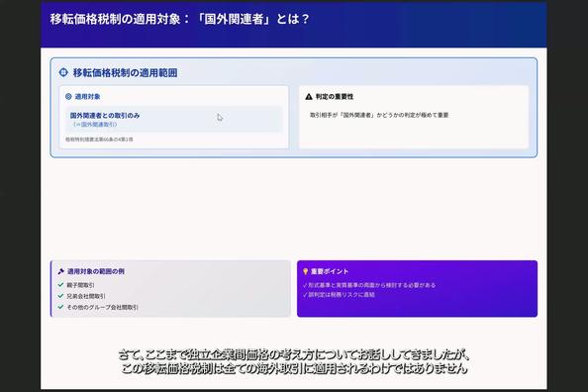588x392 pixels.
Task: Click the sentence 取引相手が「国外関連者」かどうかの判定が極めて重要
Action: click(379, 115)
